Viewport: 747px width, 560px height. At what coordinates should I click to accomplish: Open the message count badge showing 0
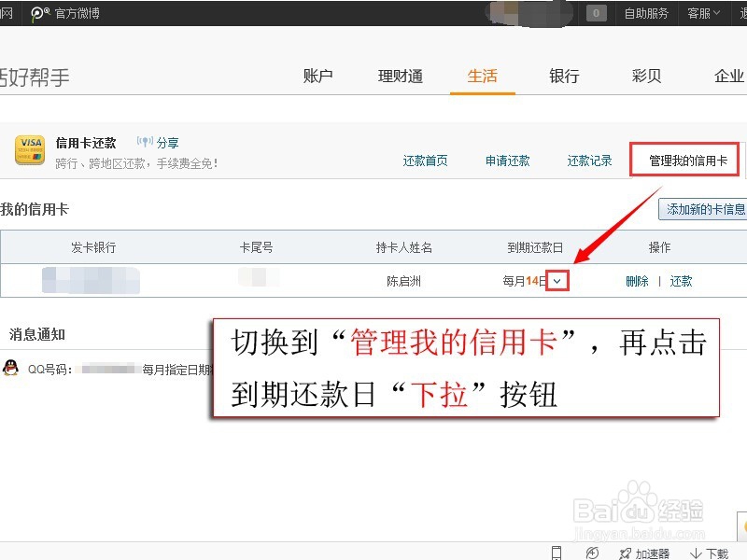coord(595,13)
